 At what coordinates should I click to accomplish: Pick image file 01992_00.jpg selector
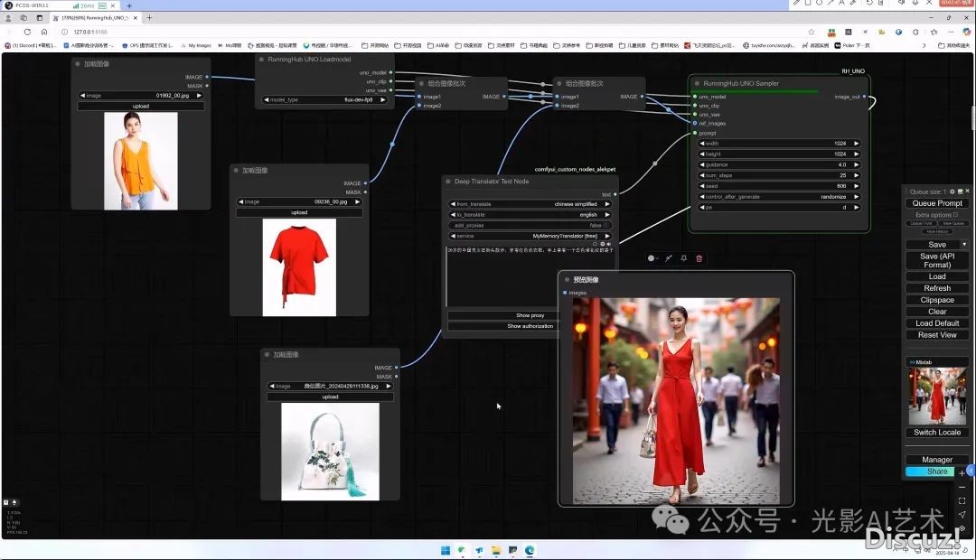point(141,95)
